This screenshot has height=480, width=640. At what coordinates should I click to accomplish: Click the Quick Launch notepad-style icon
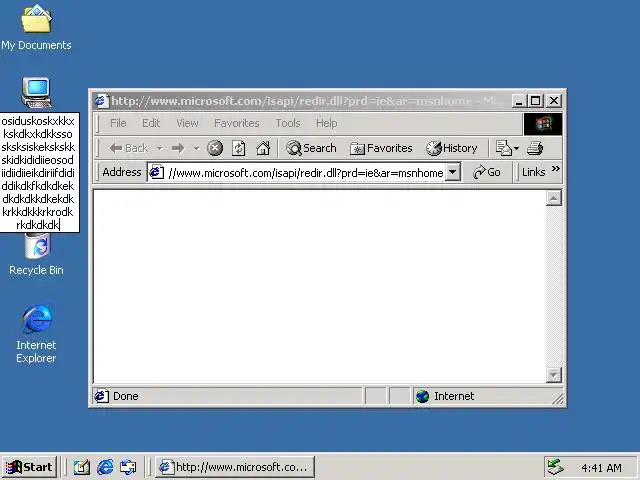[x=82, y=467]
